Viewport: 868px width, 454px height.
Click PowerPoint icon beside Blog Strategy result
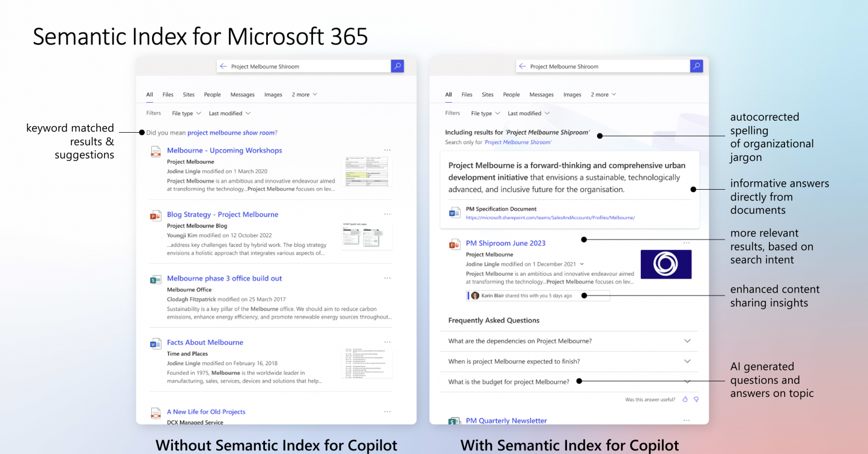[156, 216]
